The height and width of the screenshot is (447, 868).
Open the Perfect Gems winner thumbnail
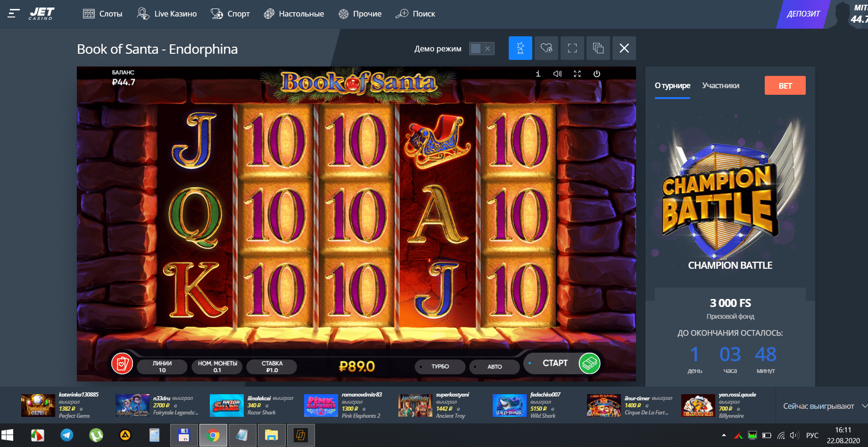[x=38, y=406]
